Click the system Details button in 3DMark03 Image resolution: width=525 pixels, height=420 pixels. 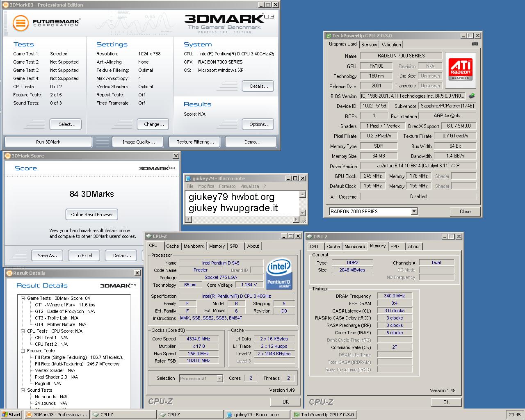coord(258,86)
